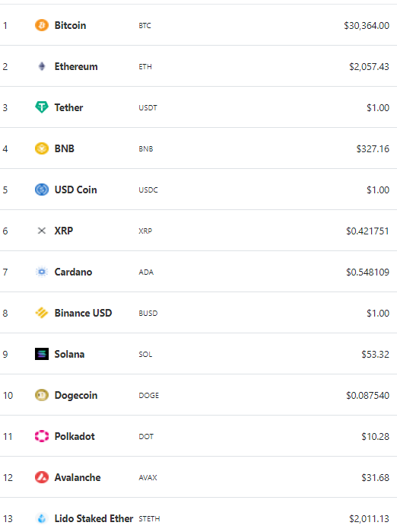Select the Solana price $53.32
Screen dimensions: 397x532
(x=375, y=354)
